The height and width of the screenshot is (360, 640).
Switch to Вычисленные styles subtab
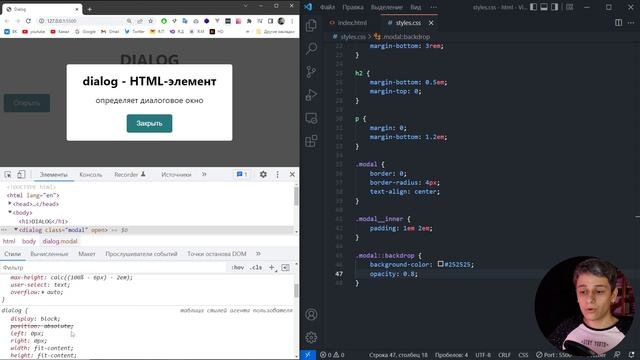(x=49, y=253)
